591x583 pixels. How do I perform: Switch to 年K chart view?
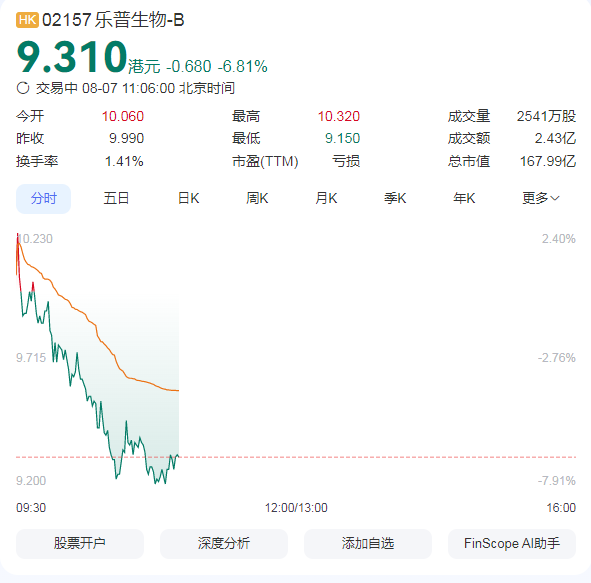[464, 198]
